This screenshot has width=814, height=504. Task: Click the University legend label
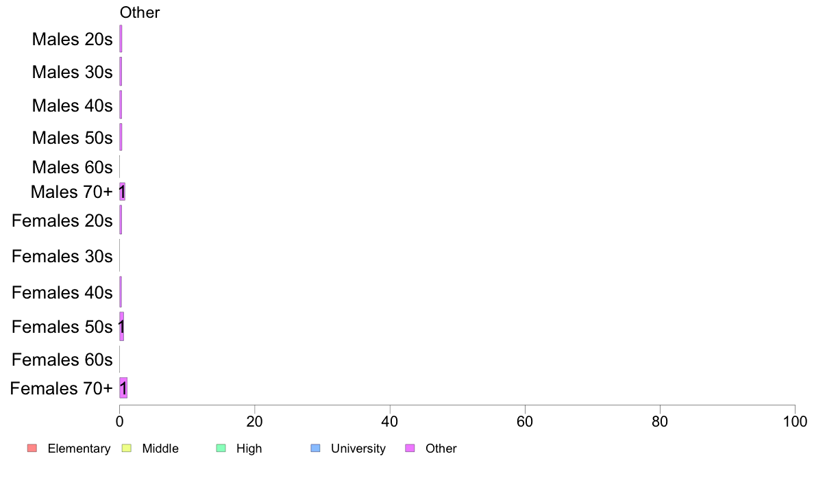point(358,449)
